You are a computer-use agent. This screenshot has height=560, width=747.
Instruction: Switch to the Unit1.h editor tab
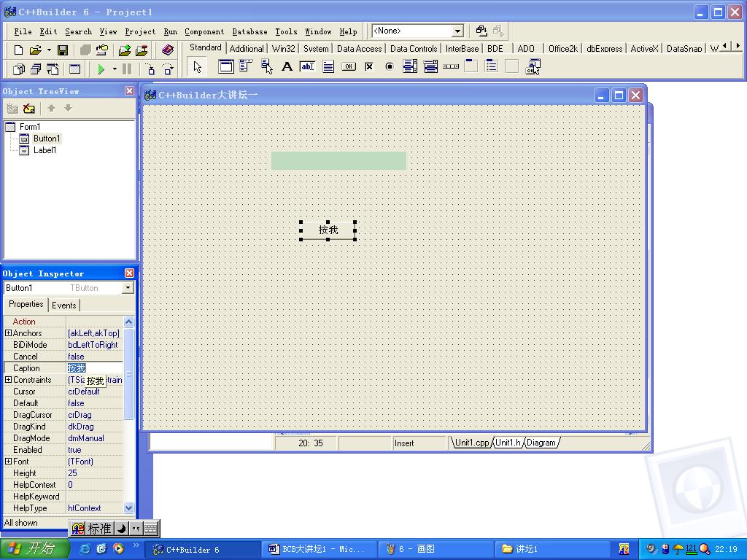click(x=508, y=443)
